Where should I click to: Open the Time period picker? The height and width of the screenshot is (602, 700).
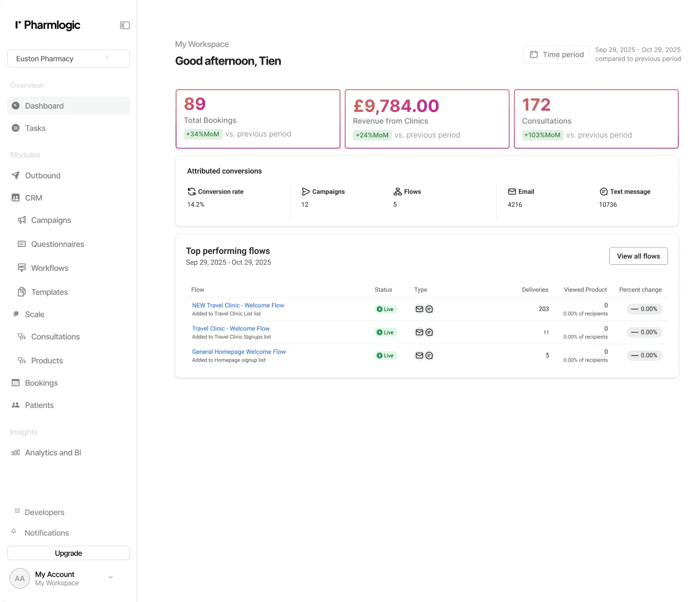tap(556, 55)
